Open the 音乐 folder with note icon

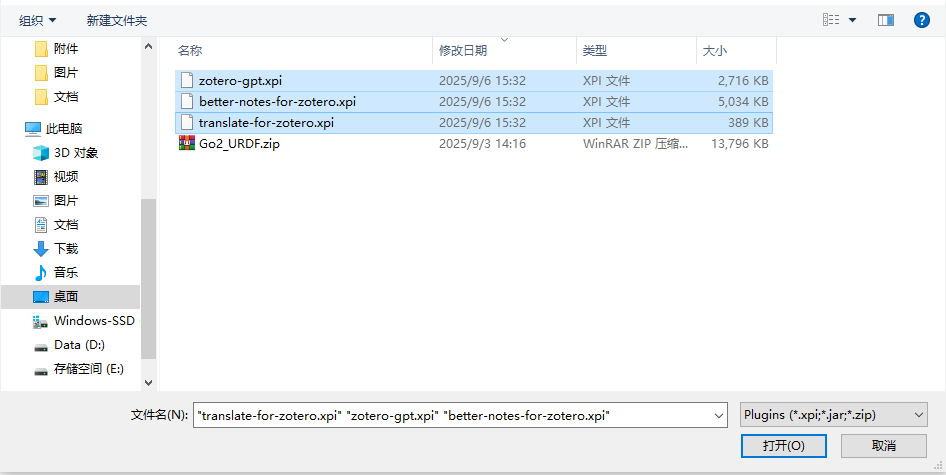click(x=40, y=273)
